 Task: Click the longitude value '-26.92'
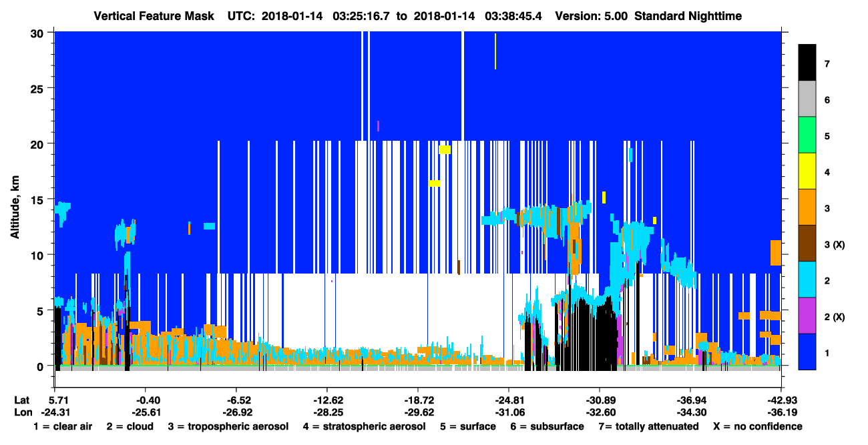236,412
